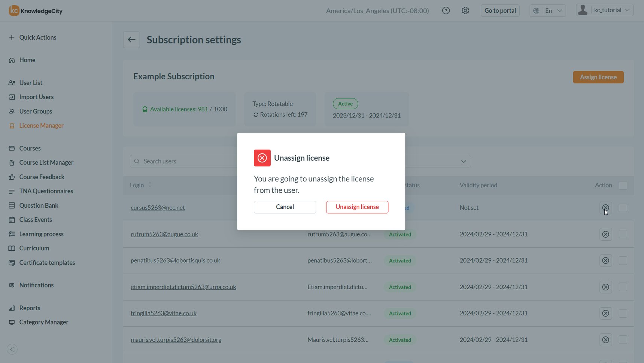Image resolution: width=644 pixels, height=363 pixels.
Task: Click the KnowledgeCity logo
Action: [x=35, y=10]
